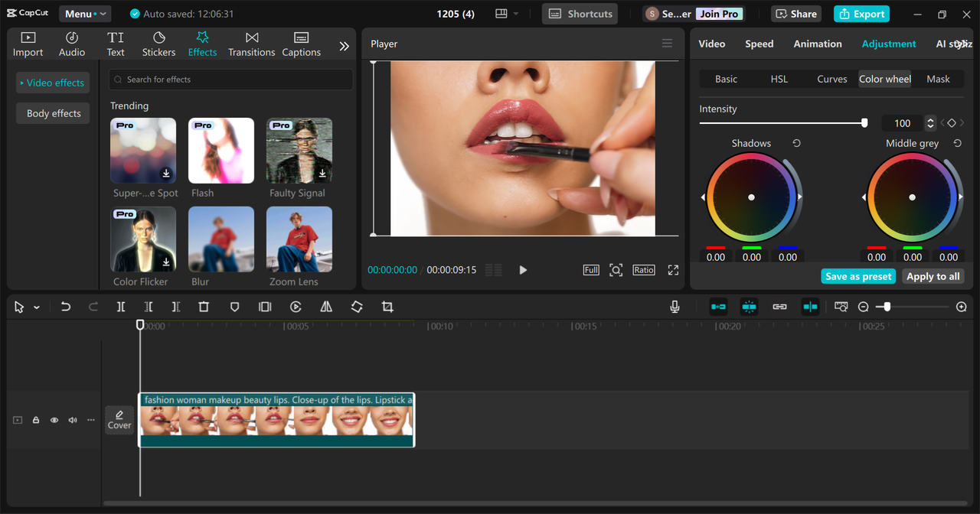
Task: Click Save as preset button
Action: [858, 276]
